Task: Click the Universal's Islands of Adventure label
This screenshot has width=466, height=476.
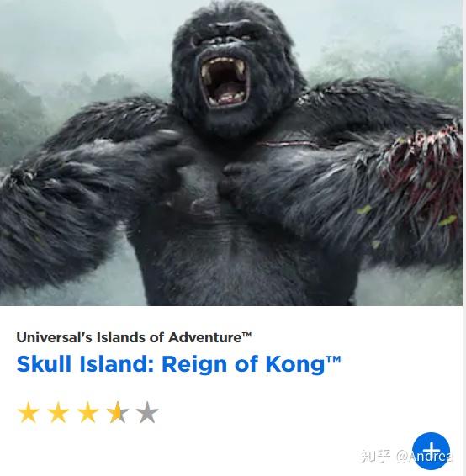Action: tap(134, 337)
